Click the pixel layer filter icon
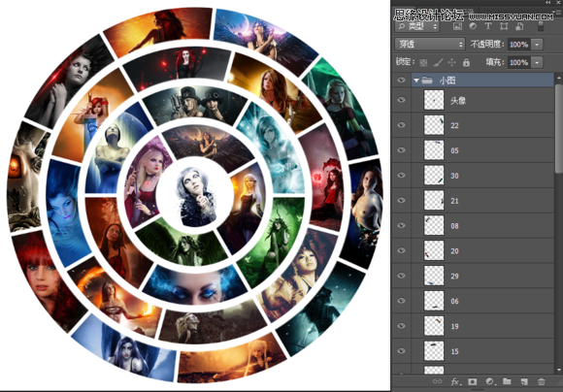This screenshot has height=392, width=563. click(x=457, y=26)
